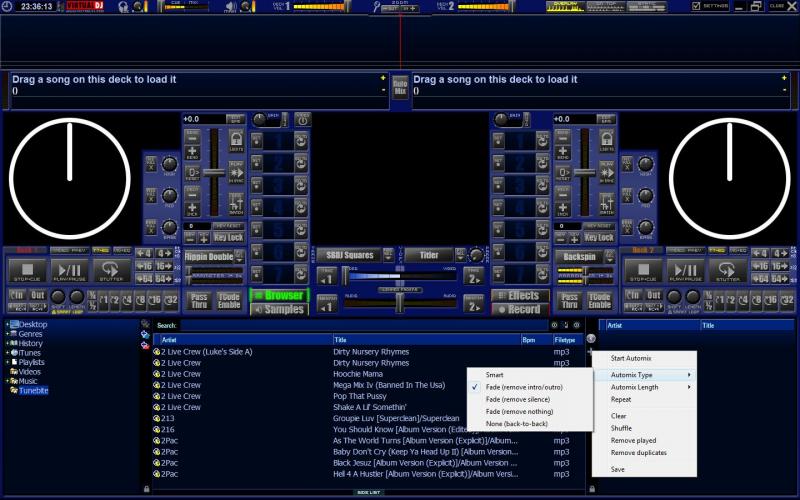800x500 pixels.
Task: Set loop In point on left deck
Action: tap(17, 295)
